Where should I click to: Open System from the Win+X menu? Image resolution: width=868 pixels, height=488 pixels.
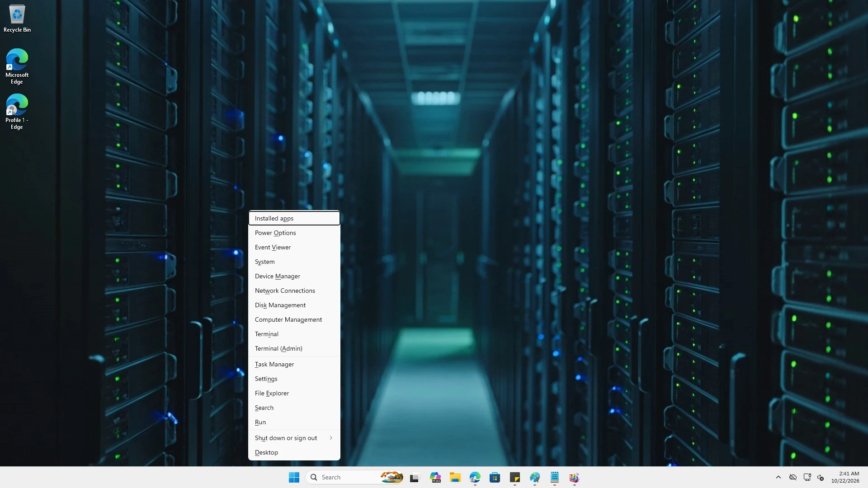tap(294, 262)
